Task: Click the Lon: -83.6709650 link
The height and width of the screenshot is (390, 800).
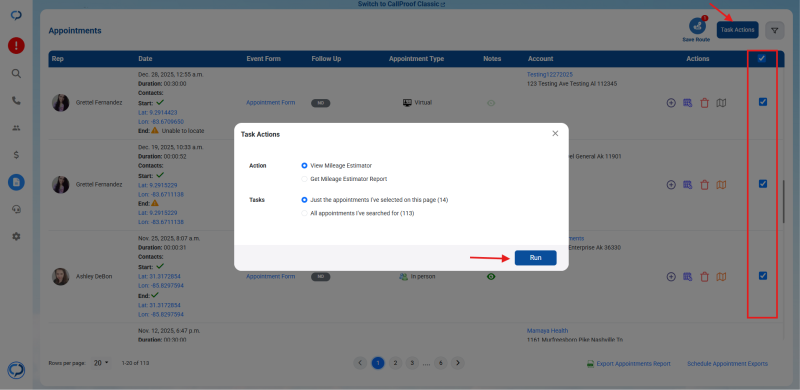Action: coord(161,121)
